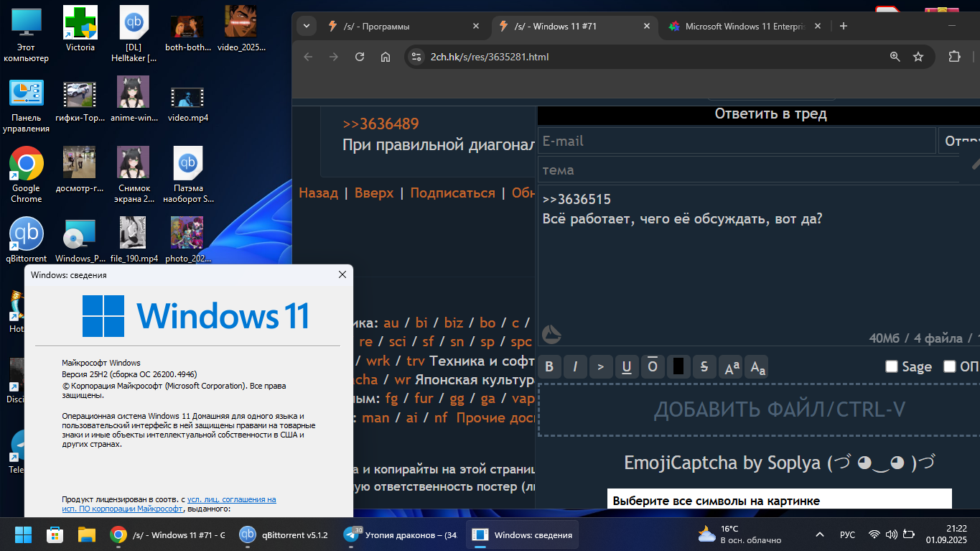Add a spoiler with the black block icon

(x=678, y=366)
